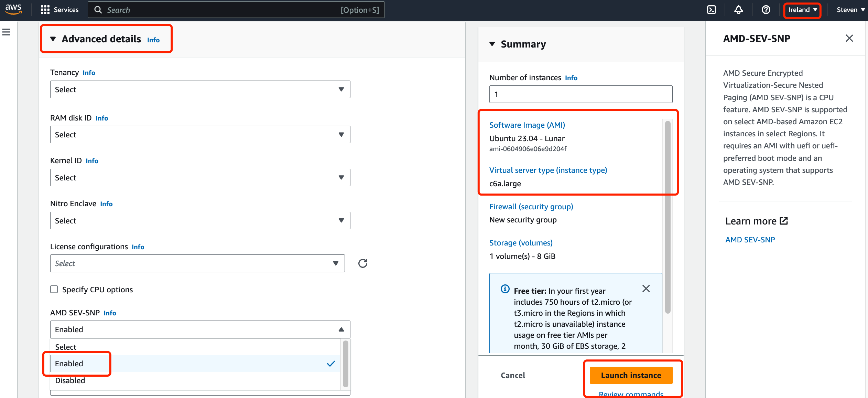This screenshot has width=868, height=398.
Task: Open the Software Image (AMI) link
Action: [x=527, y=125]
